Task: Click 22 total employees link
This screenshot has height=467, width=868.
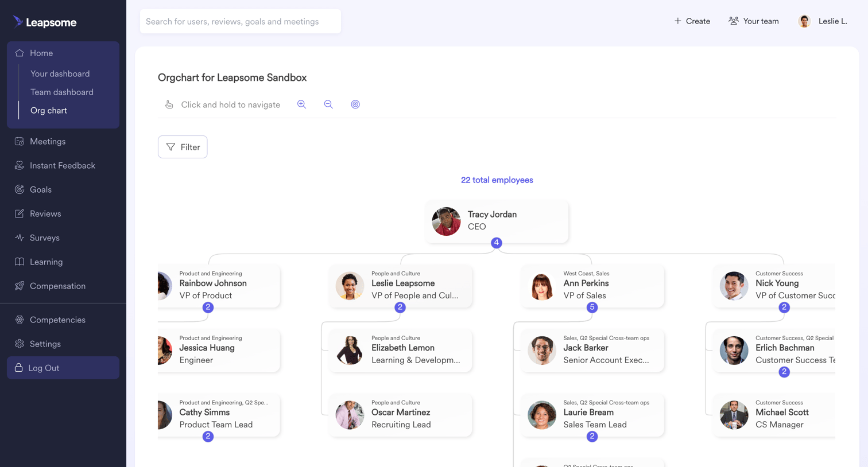Action: (497, 180)
